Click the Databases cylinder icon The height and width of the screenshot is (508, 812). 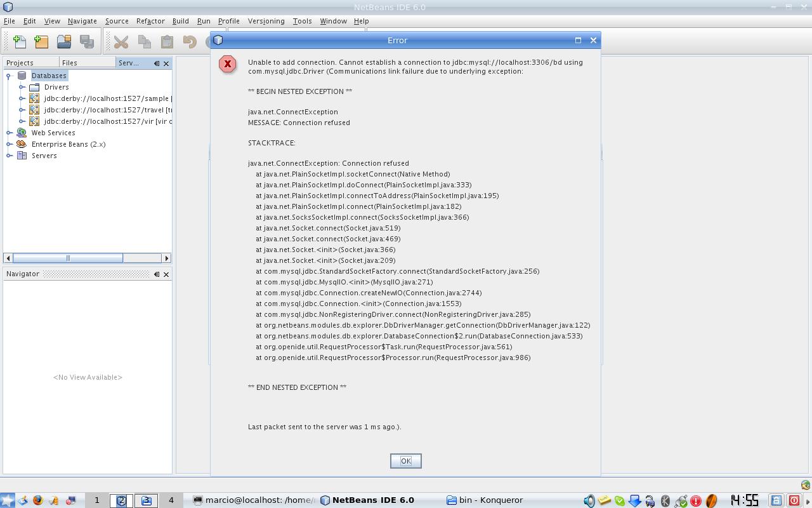22,76
